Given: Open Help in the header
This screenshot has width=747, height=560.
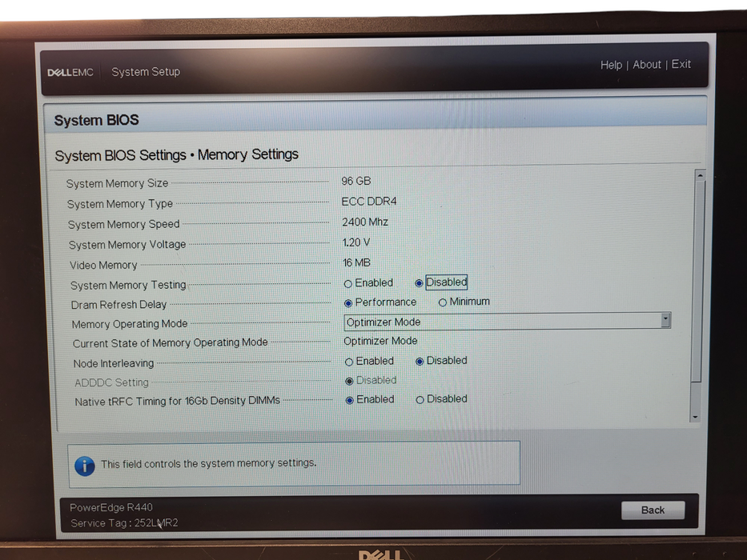Looking at the screenshot, I should pos(611,65).
